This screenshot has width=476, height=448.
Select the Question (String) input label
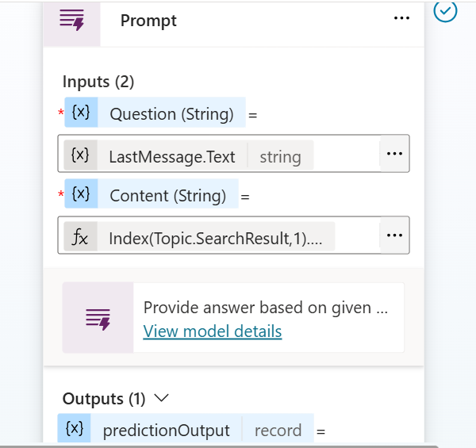coord(171,114)
